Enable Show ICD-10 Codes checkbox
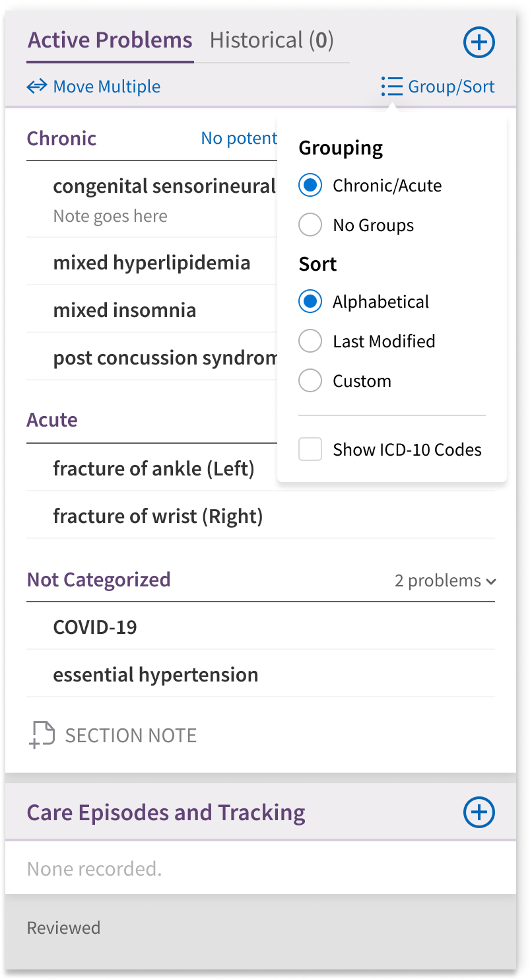The width and height of the screenshot is (532, 980). pyautogui.click(x=310, y=450)
